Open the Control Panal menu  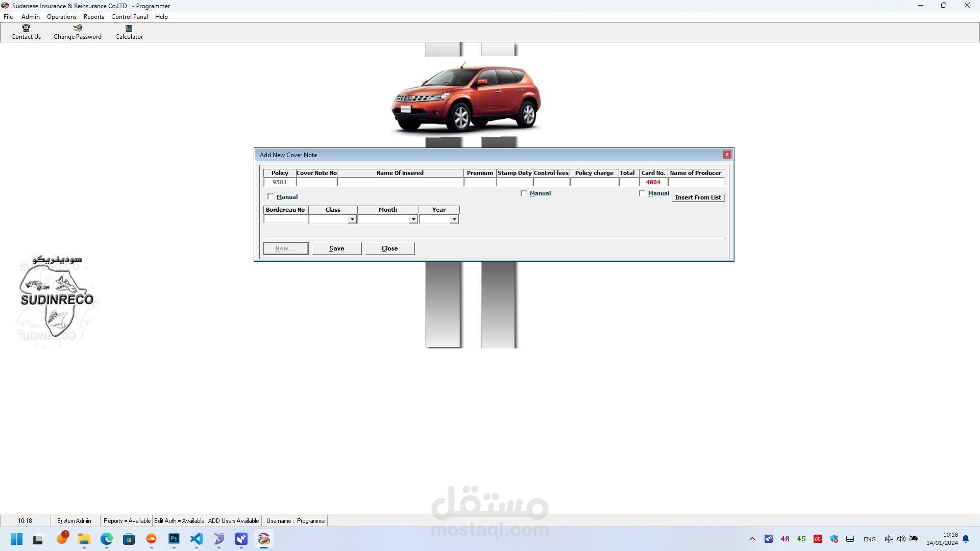pyautogui.click(x=130, y=17)
